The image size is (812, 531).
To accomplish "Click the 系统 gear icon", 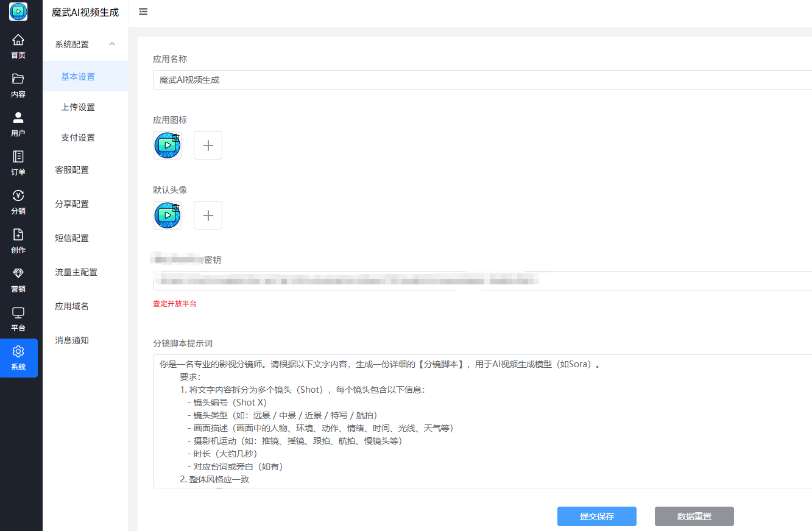I will (18, 351).
